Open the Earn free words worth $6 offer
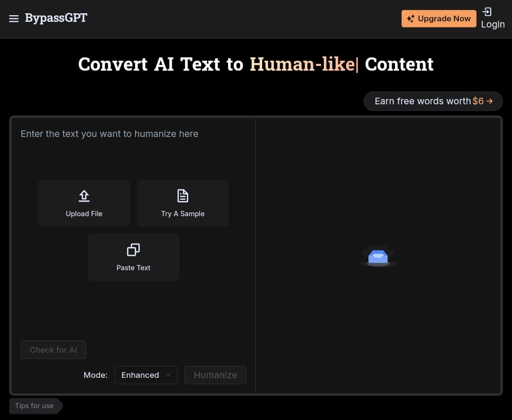The height and width of the screenshot is (420, 512). (x=433, y=101)
